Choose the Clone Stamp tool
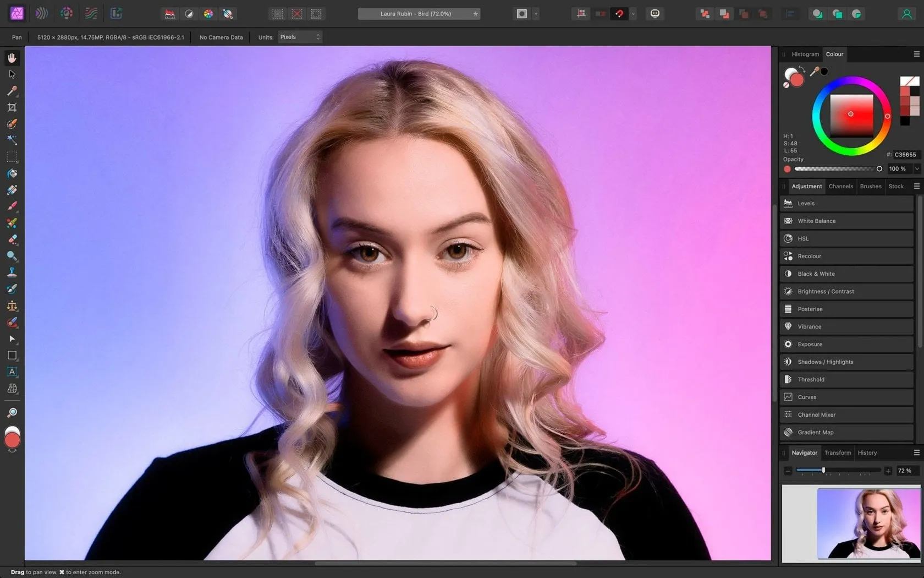The height and width of the screenshot is (578, 924). coord(12,272)
